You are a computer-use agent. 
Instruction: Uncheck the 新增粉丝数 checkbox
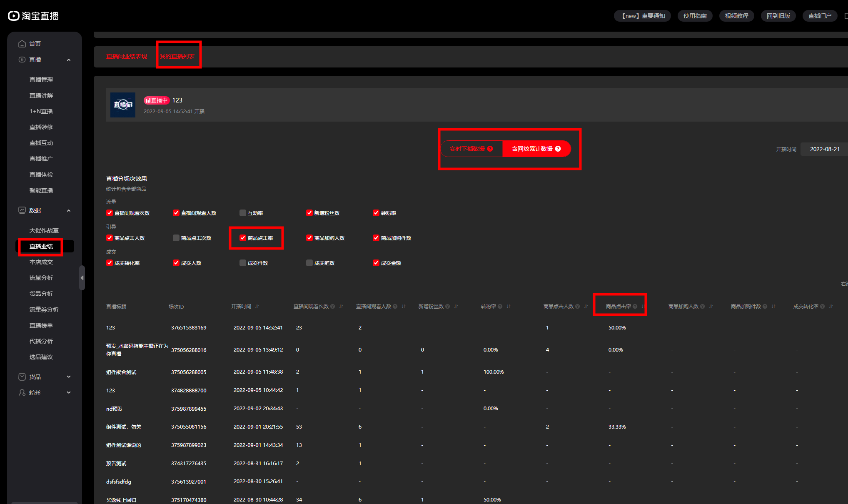[x=309, y=213]
